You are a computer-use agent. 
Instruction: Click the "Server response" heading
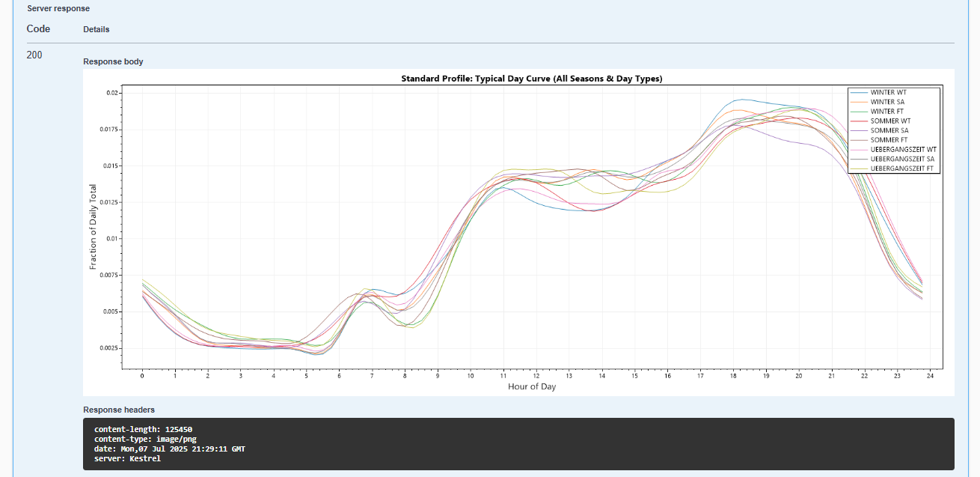58,8
